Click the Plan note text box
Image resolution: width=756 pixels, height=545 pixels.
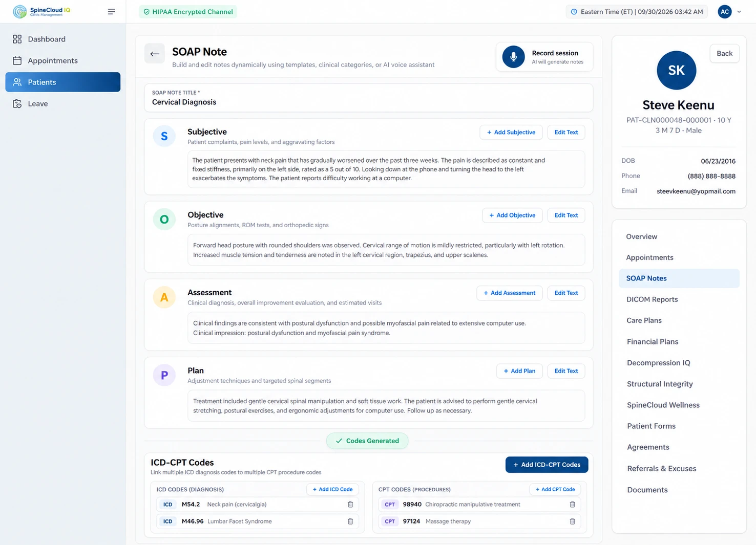coord(386,406)
